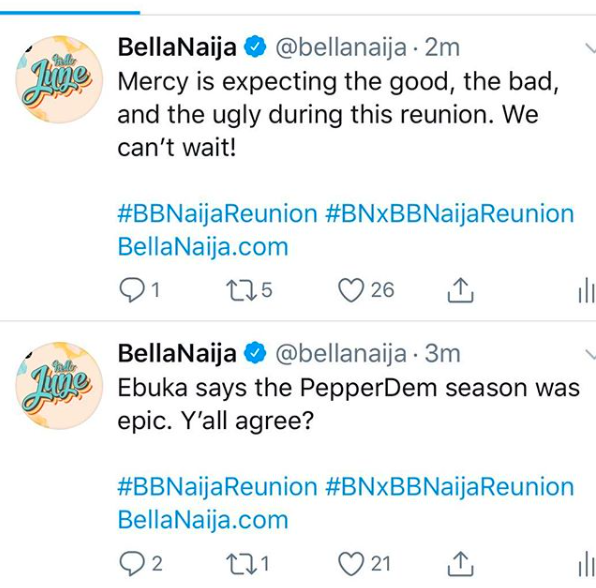Screen dimensions: 596x588
Task: Share the Mercy reunion tweet
Action: pyautogui.click(x=460, y=290)
